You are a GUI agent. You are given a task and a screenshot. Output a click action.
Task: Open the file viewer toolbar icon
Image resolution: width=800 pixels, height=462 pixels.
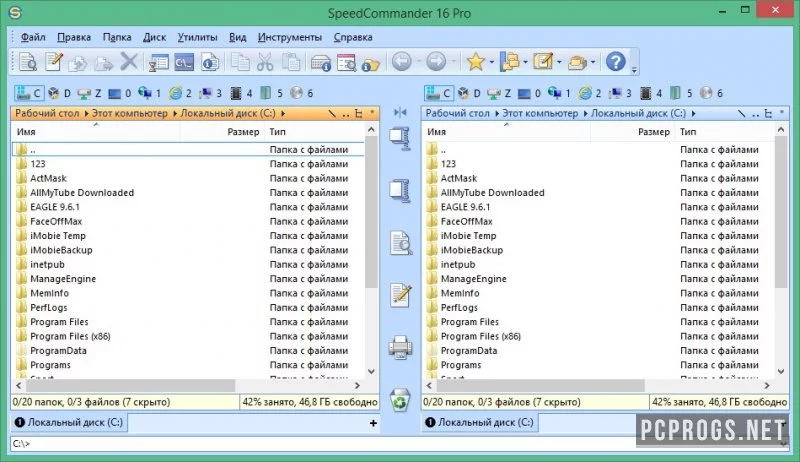coord(28,62)
